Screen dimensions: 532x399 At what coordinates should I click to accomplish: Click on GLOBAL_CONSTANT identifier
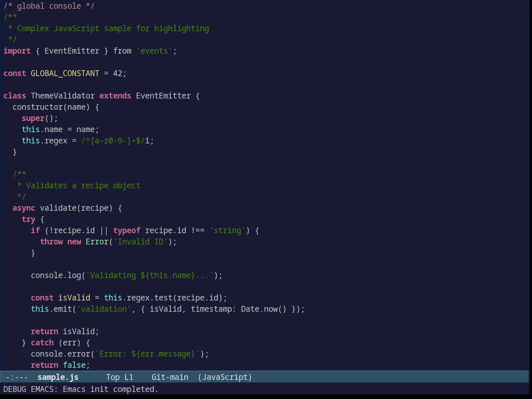tap(65, 73)
